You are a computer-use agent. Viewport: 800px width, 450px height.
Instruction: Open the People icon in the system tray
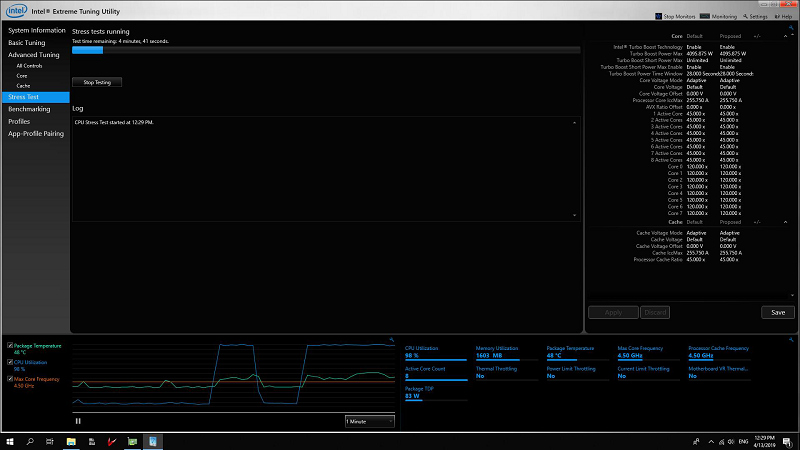696,442
